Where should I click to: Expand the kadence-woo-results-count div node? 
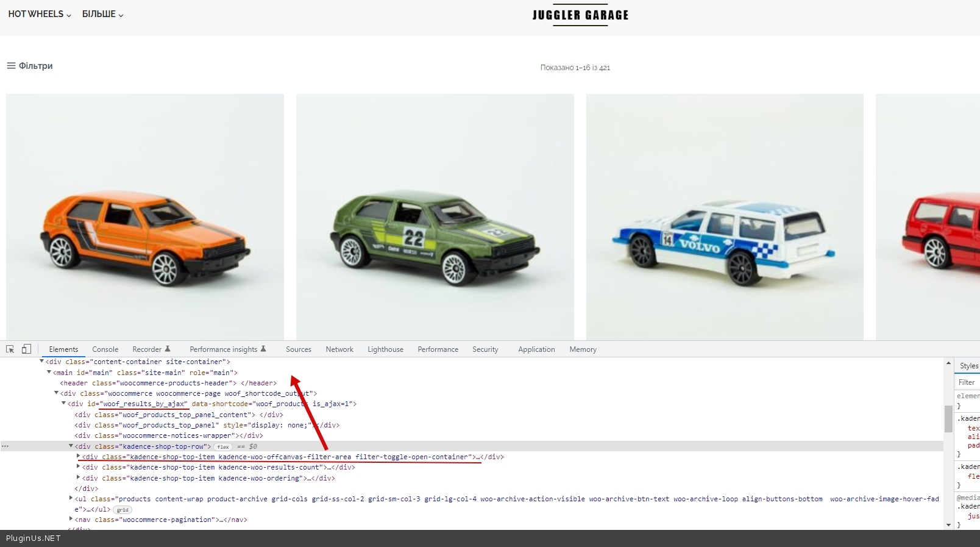click(x=78, y=467)
